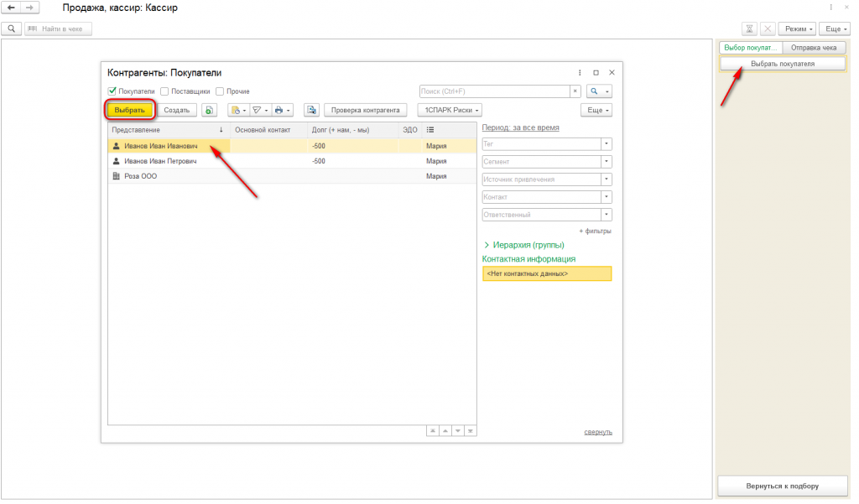The height and width of the screenshot is (504, 859).
Task: Focus the Поиск (Ctrl+F) search field
Action: pyautogui.click(x=495, y=91)
